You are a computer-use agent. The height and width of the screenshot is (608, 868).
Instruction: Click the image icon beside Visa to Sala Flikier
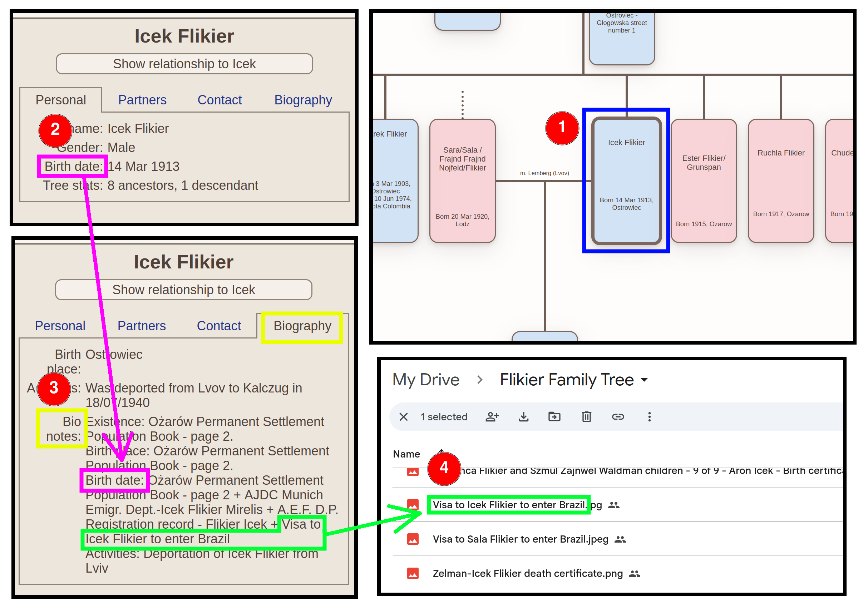[x=413, y=539]
